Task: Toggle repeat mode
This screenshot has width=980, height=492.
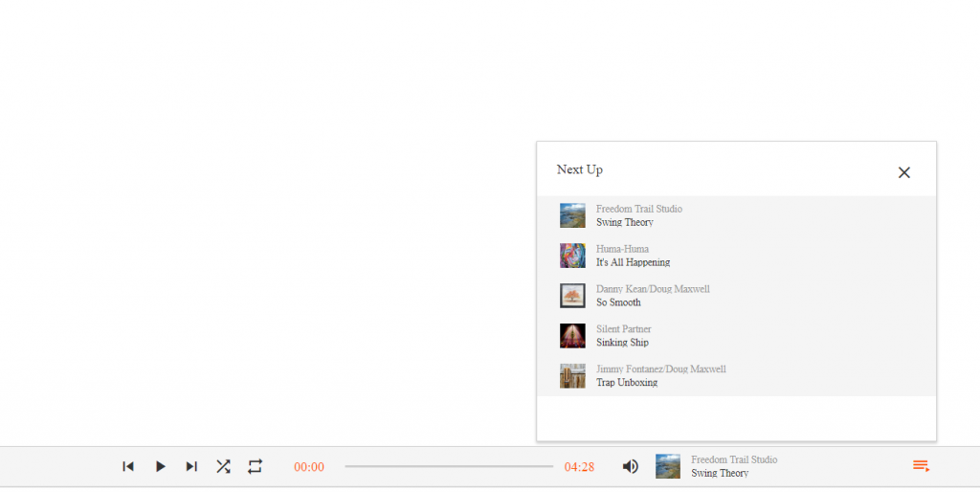Action: (255, 466)
